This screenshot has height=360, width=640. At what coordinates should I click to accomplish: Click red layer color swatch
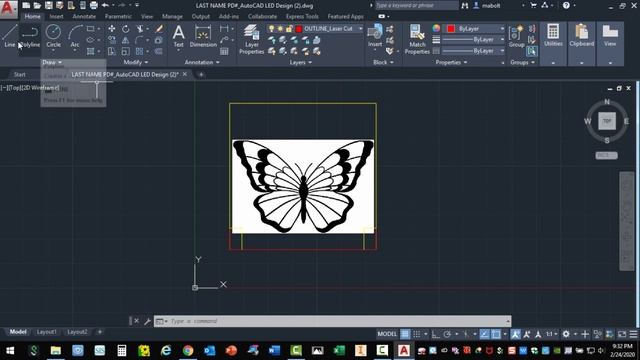point(299,29)
